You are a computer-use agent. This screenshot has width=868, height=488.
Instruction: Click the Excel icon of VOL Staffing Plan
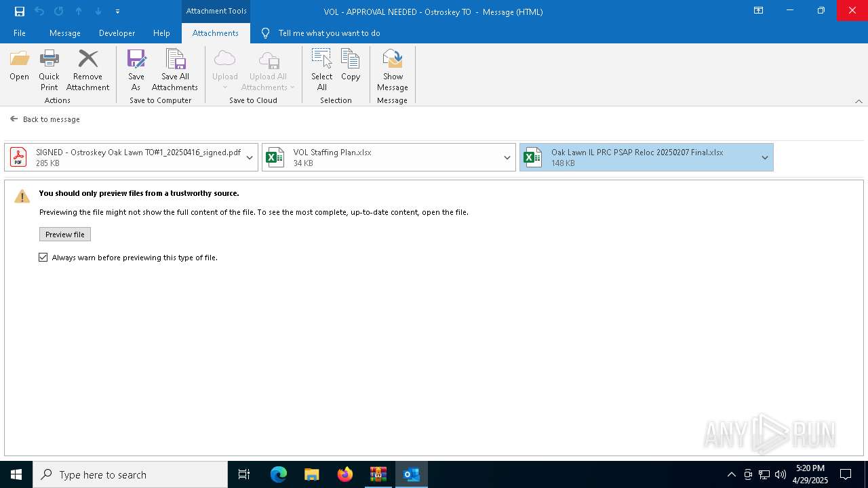click(275, 157)
